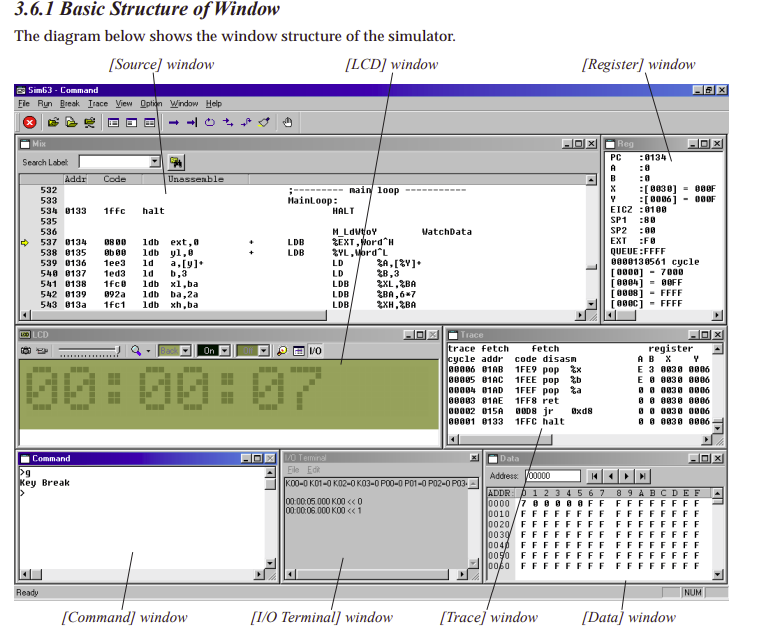Click the Mix window vertical scrollbar down arrow

tap(591, 304)
